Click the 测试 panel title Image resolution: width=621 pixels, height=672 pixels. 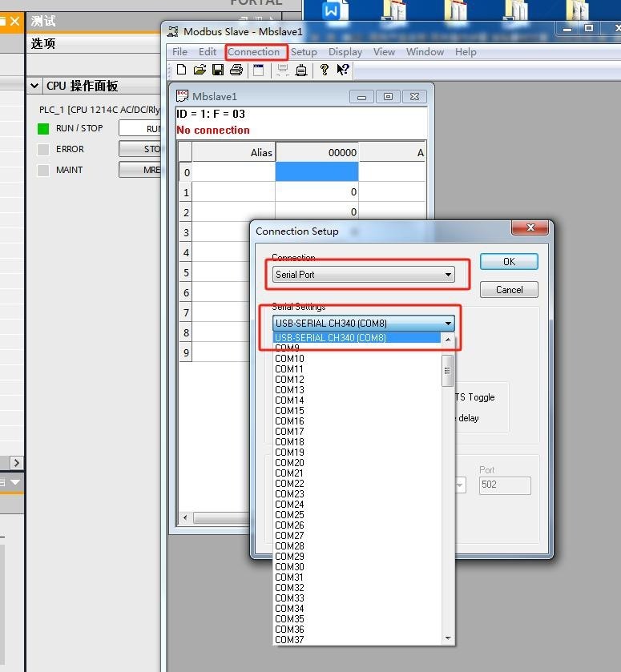pos(43,21)
